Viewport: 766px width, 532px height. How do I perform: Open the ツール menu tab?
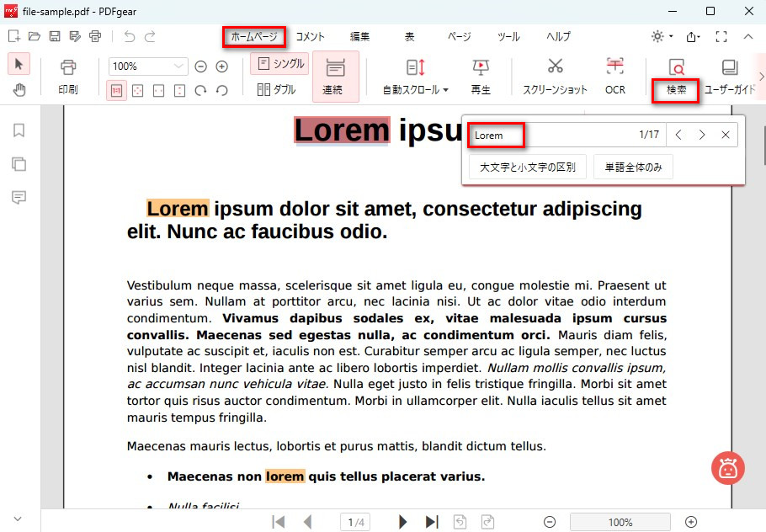508,36
